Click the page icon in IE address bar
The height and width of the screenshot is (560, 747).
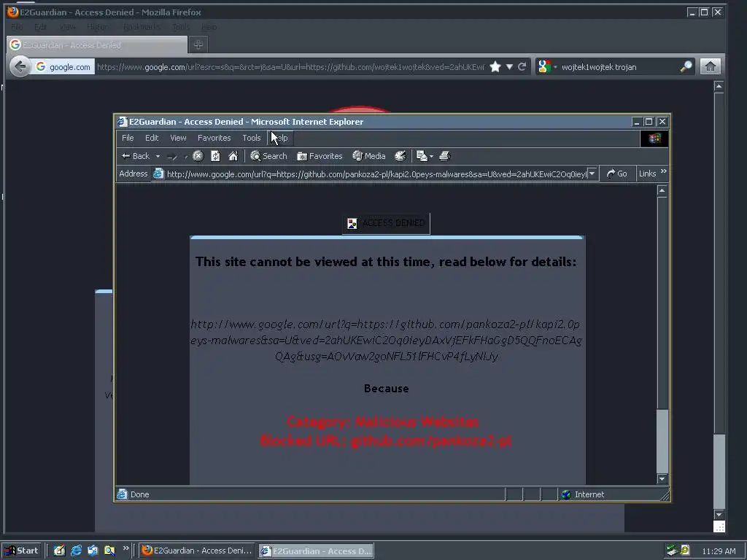click(x=158, y=174)
